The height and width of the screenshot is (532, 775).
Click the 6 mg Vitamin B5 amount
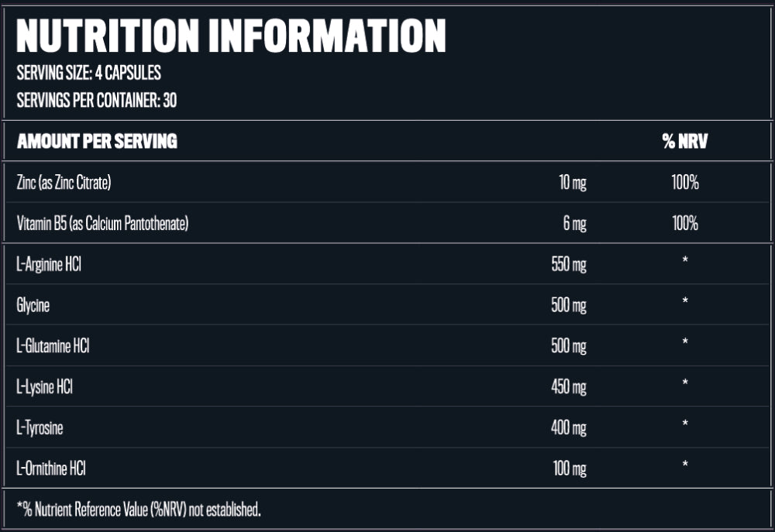click(x=574, y=225)
